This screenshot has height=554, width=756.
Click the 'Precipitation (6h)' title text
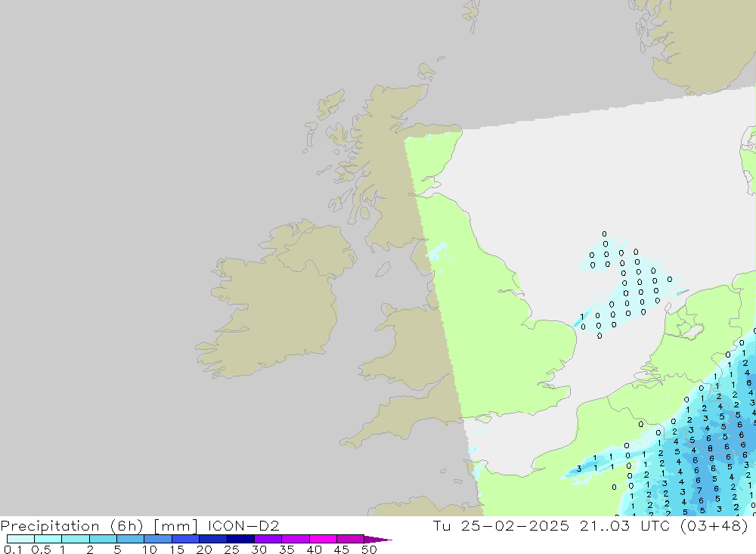click(x=72, y=525)
